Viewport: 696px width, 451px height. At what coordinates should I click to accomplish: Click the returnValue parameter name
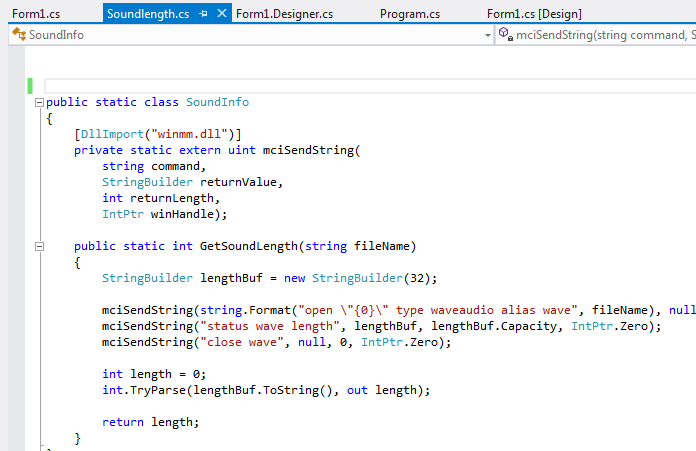click(x=238, y=182)
